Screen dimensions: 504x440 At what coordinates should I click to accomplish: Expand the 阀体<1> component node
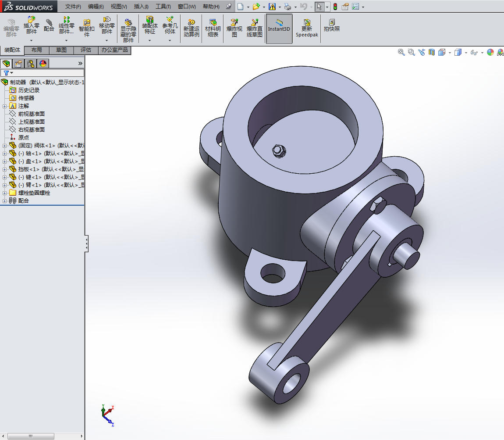tap(4, 146)
